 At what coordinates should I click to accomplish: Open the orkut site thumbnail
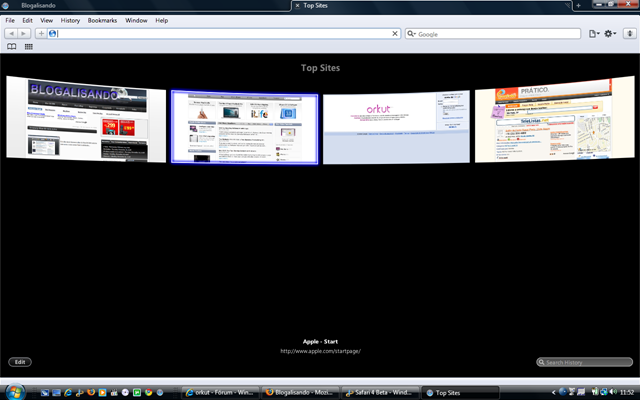click(x=396, y=127)
